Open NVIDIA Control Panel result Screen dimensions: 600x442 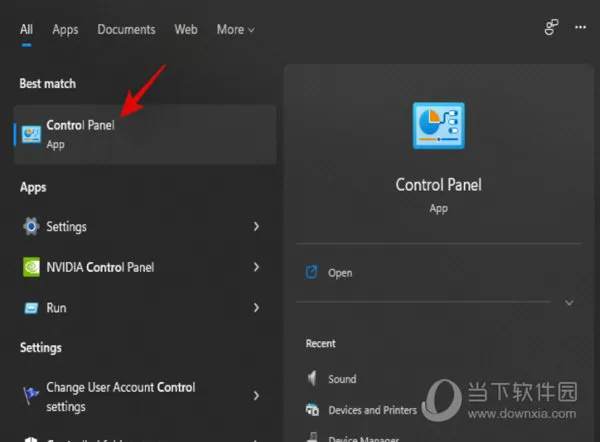click(x=100, y=267)
